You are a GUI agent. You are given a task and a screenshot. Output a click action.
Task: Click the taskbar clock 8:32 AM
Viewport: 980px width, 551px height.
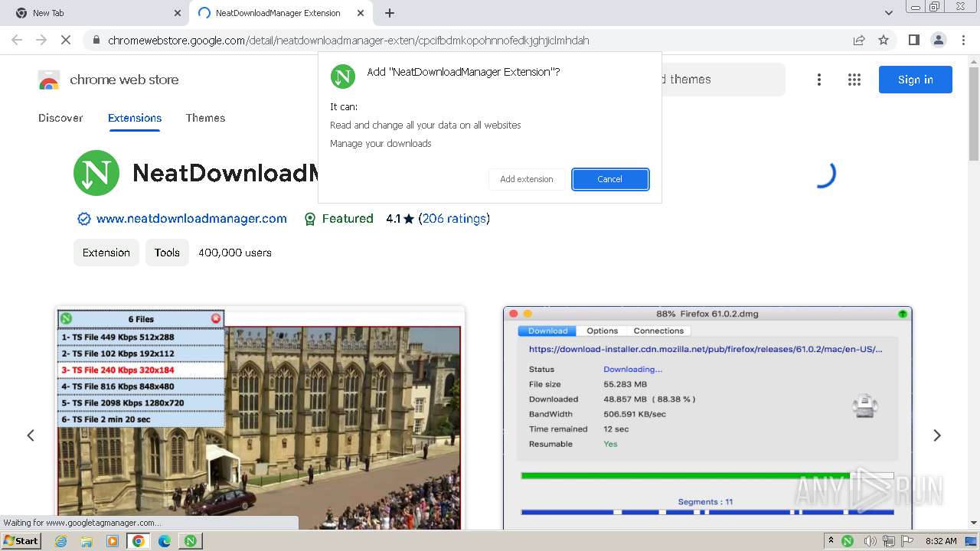coord(941,541)
